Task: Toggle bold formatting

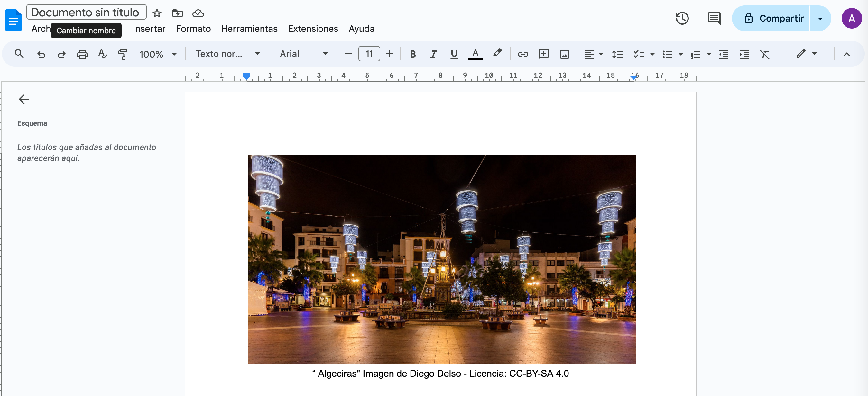Action: pos(412,54)
